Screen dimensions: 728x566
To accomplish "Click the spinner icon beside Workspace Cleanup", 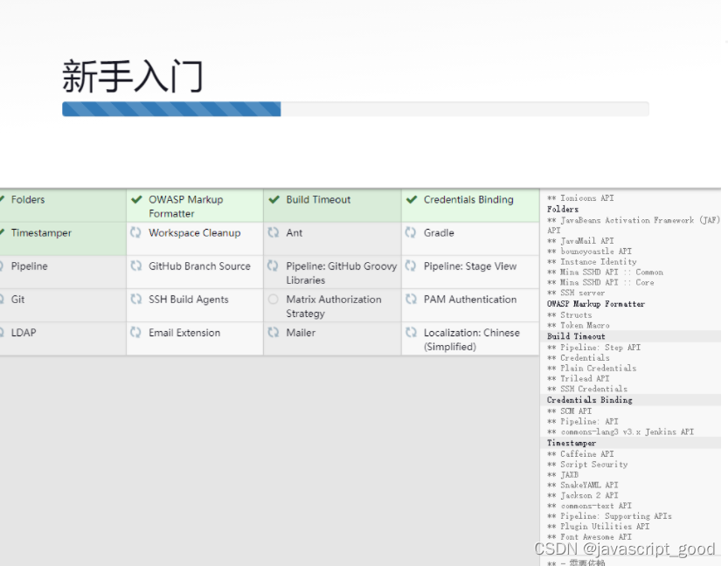I will 135,232.
